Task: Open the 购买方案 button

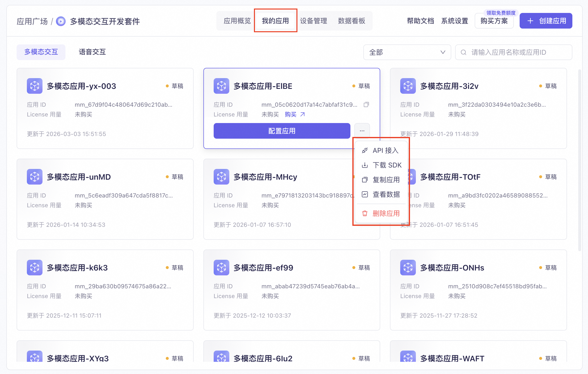Action: click(494, 21)
